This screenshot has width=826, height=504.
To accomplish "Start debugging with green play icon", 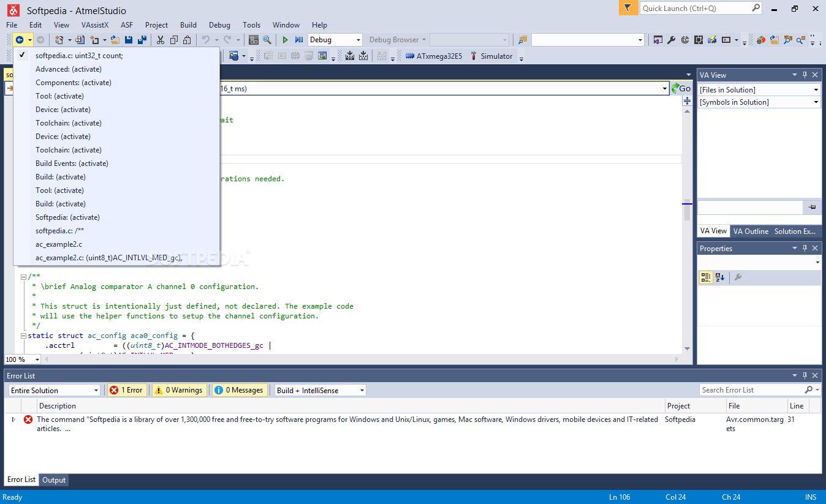I will [x=285, y=40].
